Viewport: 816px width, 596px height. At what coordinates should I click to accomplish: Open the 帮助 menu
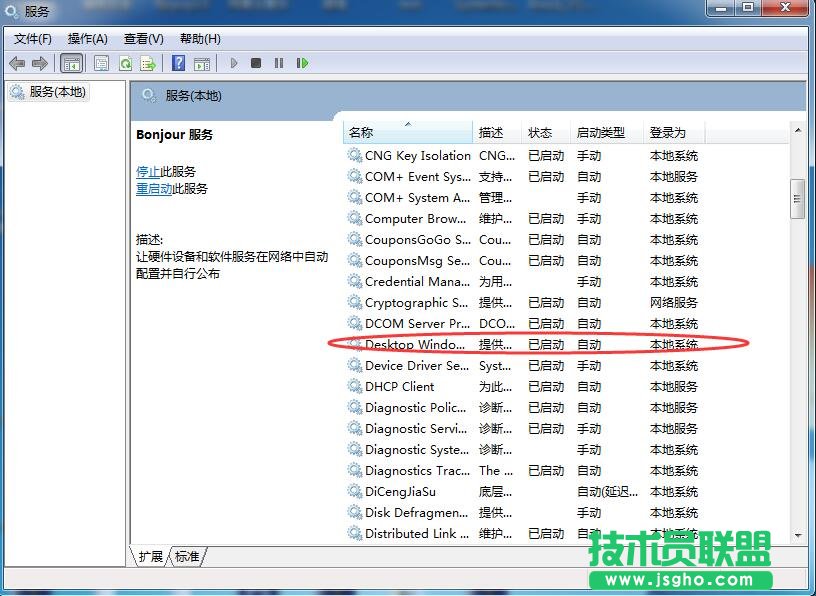(x=199, y=39)
